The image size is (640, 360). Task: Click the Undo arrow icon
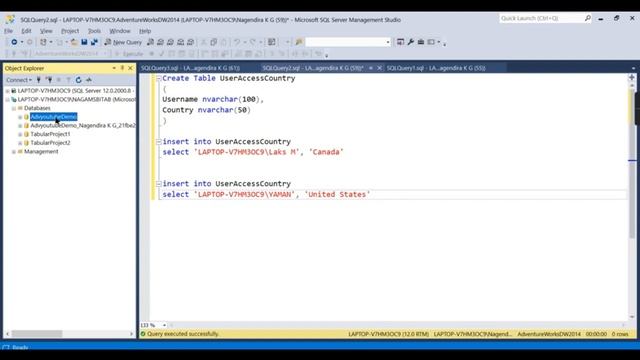click(237, 42)
